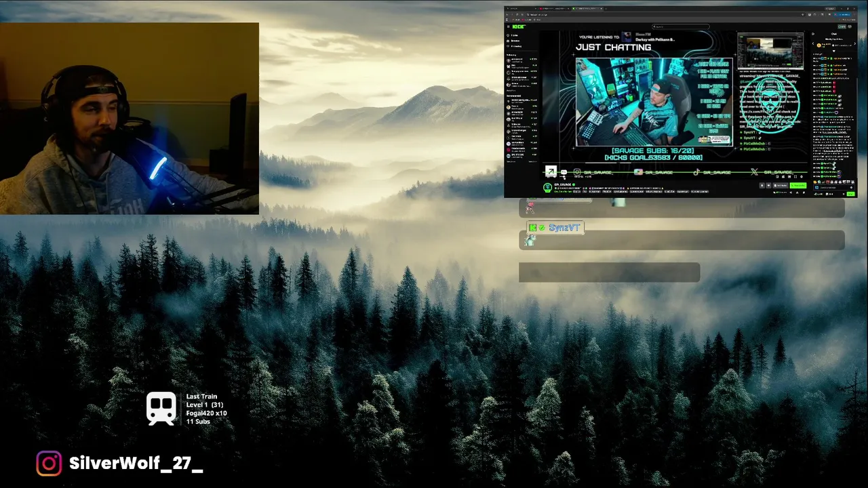868x488 pixels.
Task: Open the Kick hamburger sidebar menu
Action: coord(509,26)
